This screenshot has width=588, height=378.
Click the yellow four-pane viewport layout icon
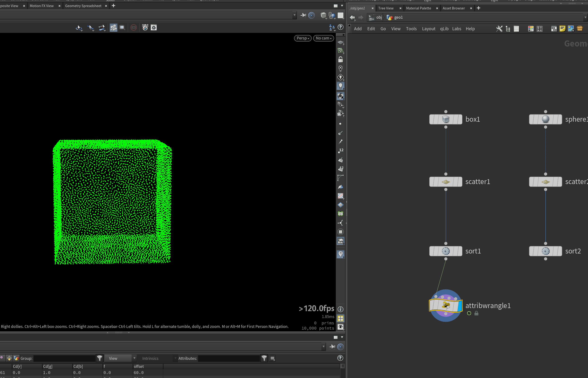point(341,318)
